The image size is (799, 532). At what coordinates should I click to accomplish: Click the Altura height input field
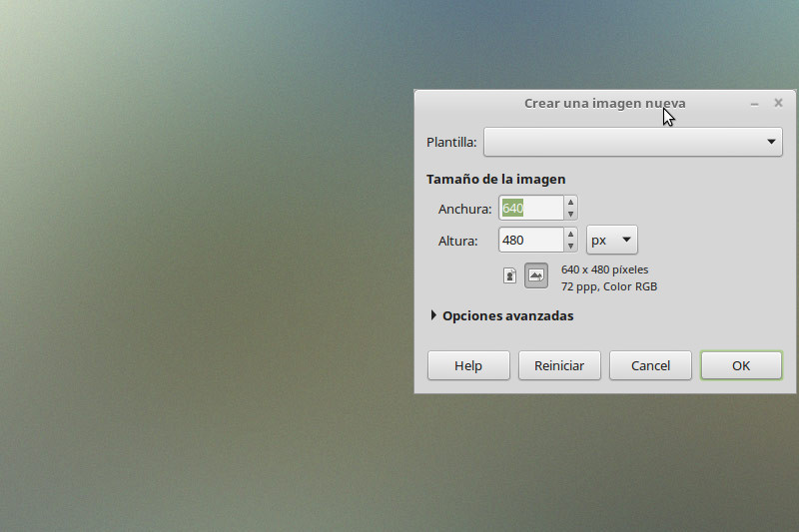click(531, 240)
